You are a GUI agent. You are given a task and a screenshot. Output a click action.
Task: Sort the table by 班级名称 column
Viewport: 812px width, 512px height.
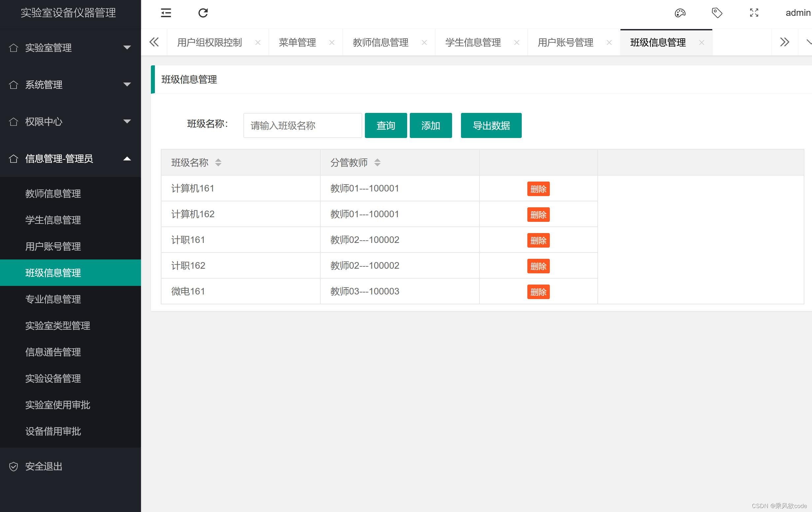218,162
